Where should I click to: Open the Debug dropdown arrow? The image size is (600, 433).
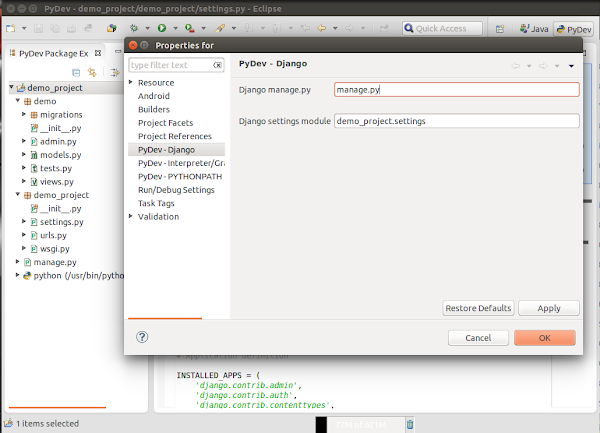click(147, 28)
